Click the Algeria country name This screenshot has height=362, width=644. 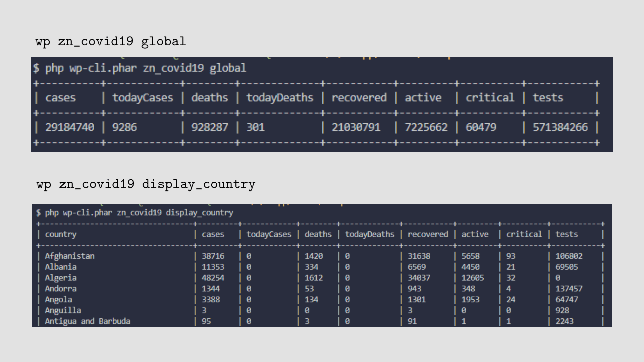[x=61, y=278]
